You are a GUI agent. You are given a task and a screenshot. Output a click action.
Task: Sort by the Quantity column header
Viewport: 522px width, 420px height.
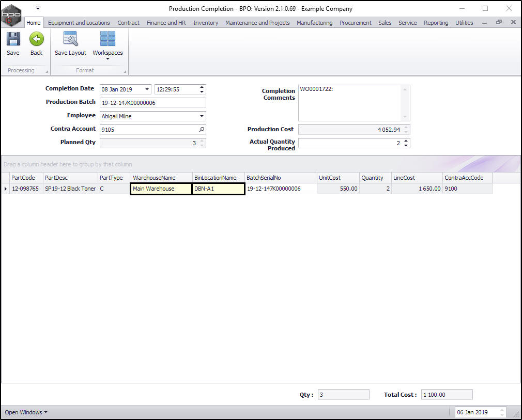[375, 178]
